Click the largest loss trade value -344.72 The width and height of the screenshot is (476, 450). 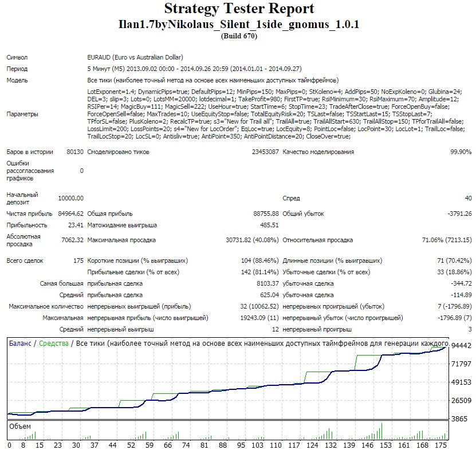pos(462,284)
